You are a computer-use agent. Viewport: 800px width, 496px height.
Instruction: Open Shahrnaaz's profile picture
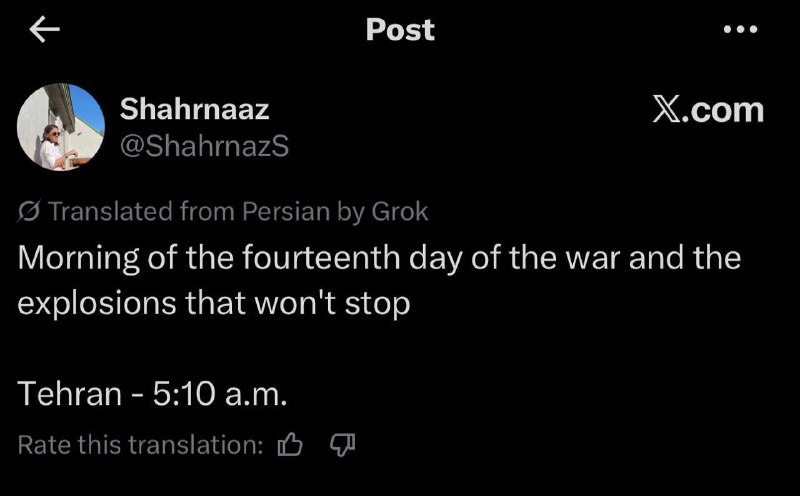[x=61, y=127]
